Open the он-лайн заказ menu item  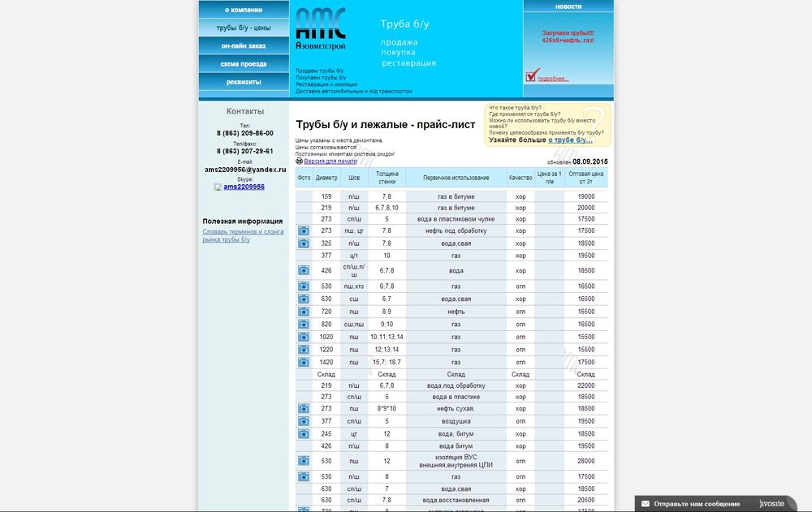244,46
